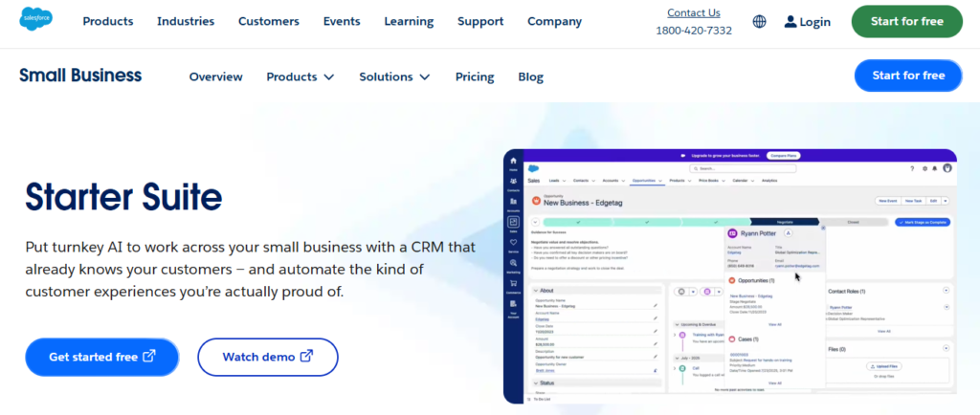
Task: Click the Salesforce cloud logo inside the demo app
Action: tap(533, 168)
